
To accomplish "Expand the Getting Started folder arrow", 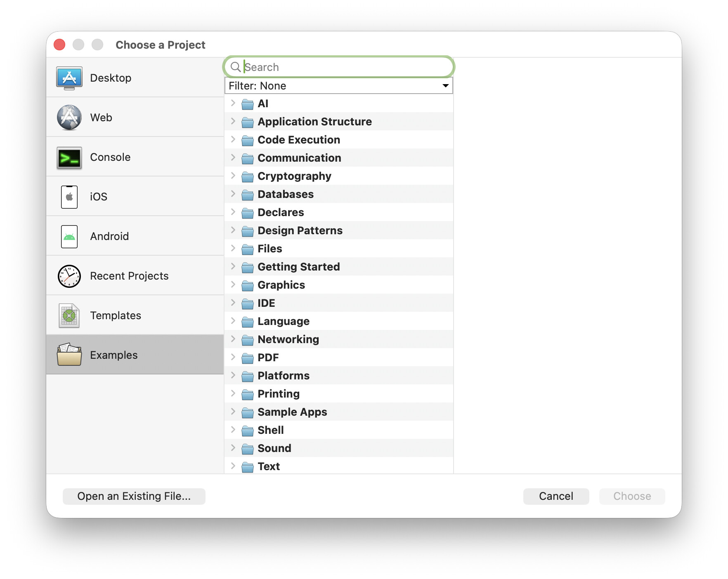I will 233,267.
